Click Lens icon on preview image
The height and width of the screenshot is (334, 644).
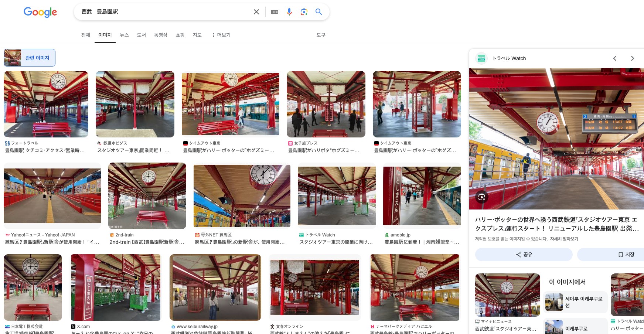point(482,197)
